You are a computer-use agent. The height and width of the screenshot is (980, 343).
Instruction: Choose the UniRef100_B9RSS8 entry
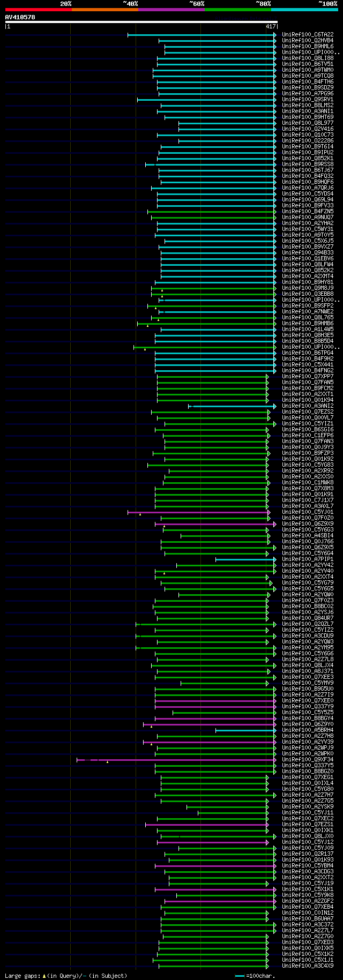coord(308,164)
